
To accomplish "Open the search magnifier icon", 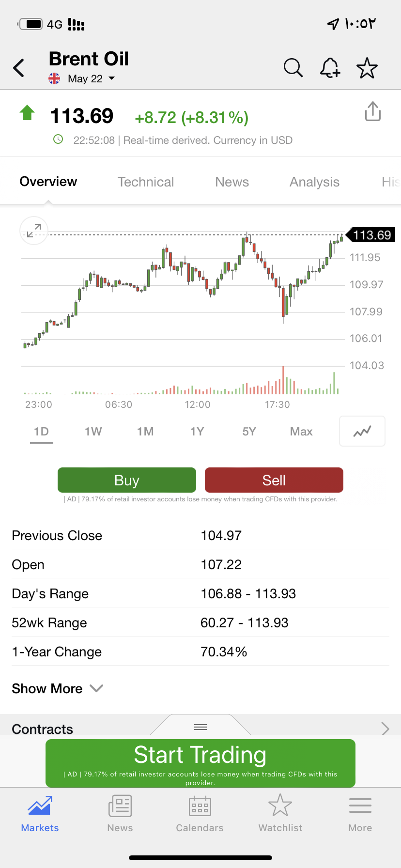I will (293, 68).
